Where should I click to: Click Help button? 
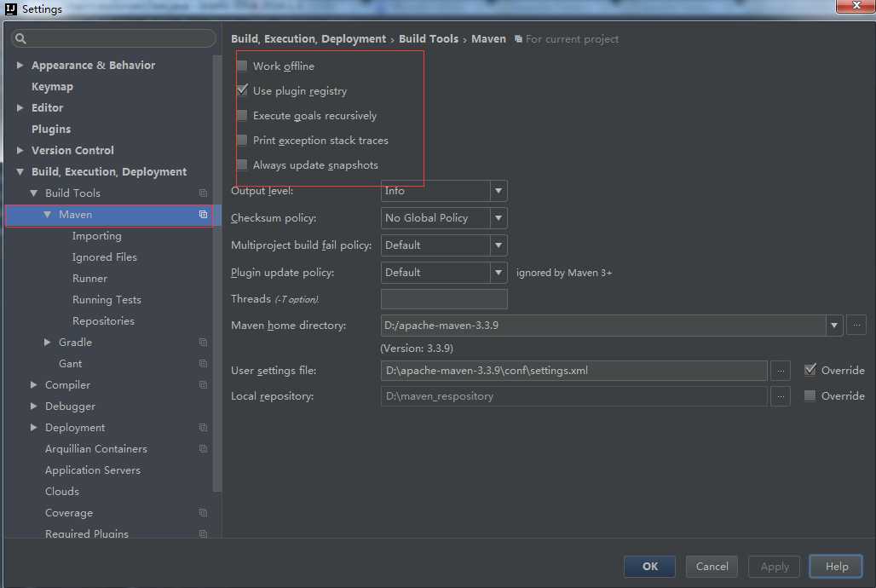pos(836,566)
